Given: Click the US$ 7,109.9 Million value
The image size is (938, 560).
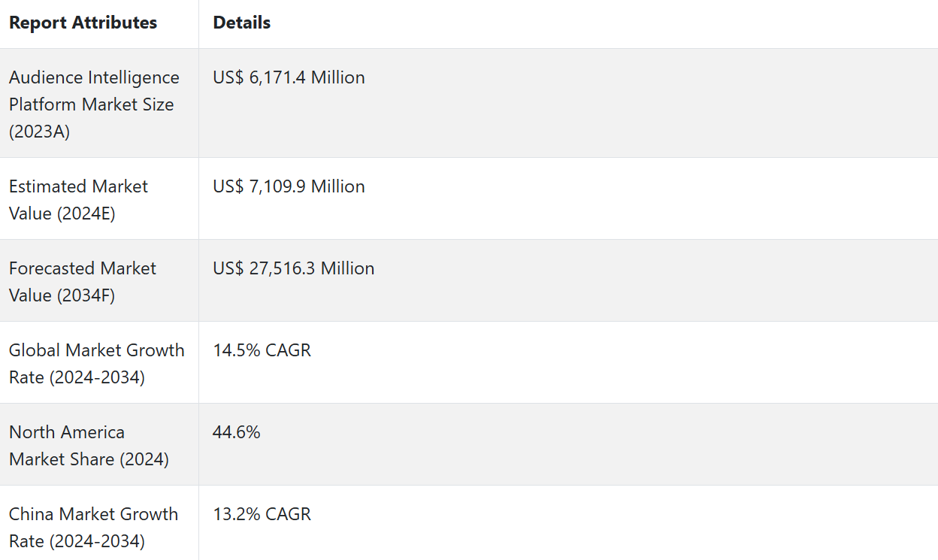Looking at the screenshot, I should coord(289,186).
